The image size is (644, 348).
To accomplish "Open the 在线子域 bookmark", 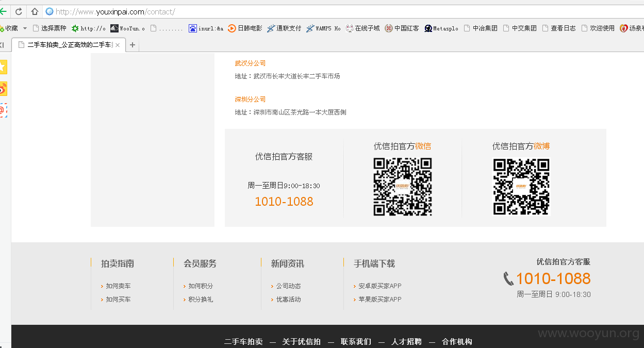I will pyautogui.click(x=362, y=28).
